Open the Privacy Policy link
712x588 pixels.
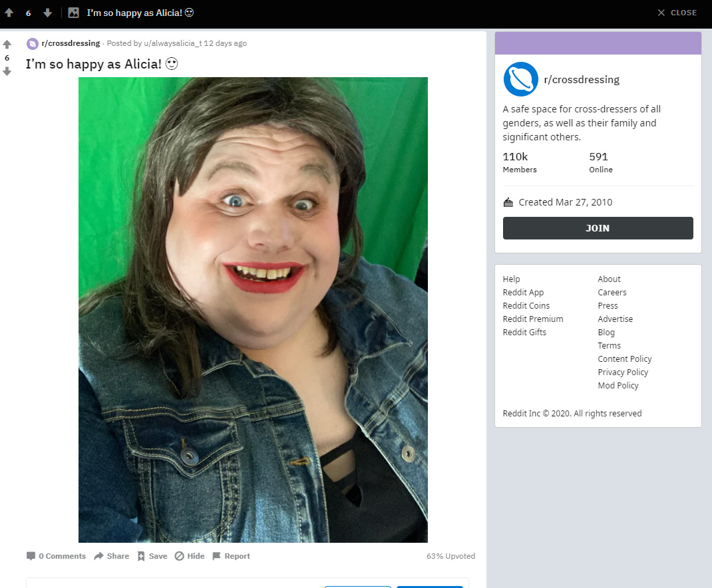point(623,372)
